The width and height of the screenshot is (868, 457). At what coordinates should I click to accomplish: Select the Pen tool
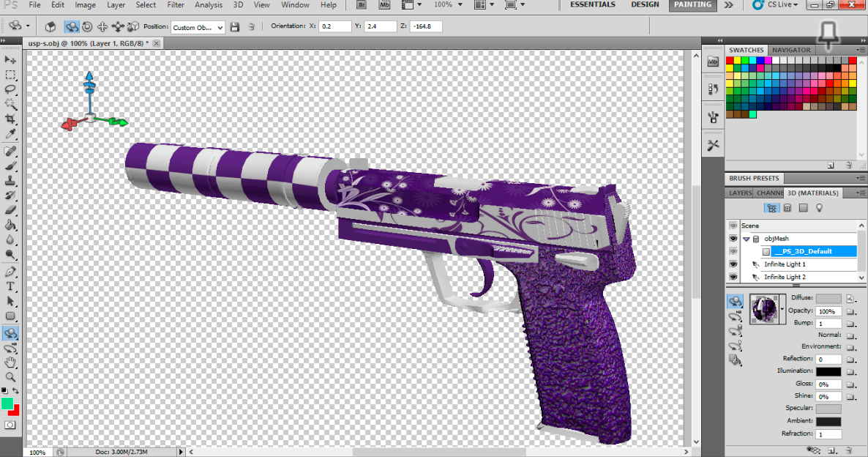click(x=10, y=272)
